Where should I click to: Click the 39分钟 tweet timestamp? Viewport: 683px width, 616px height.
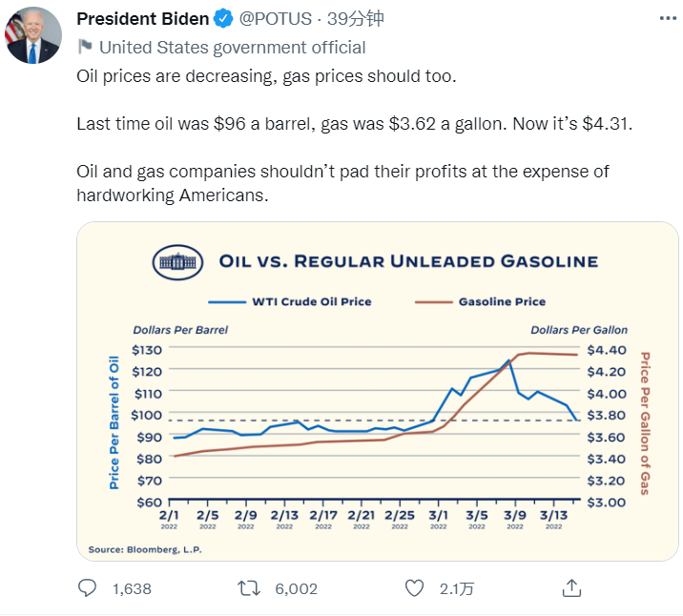(x=356, y=18)
